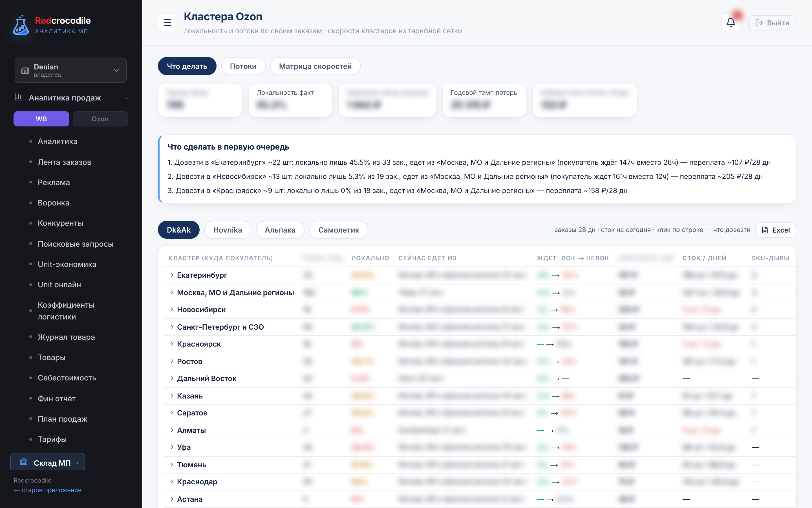Click the document icon in the Excel button

tap(765, 230)
